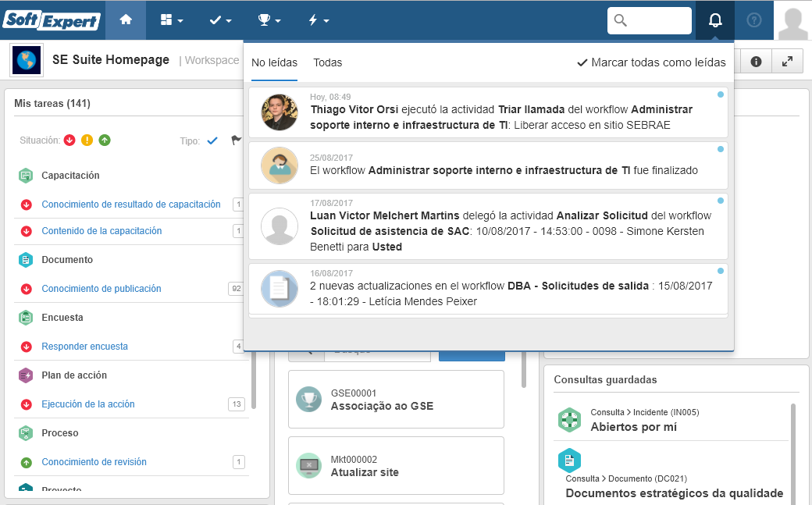Mark the 16/08/2017 notification's unread dot
The width and height of the screenshot is (812, 505).
pos(721,271)
